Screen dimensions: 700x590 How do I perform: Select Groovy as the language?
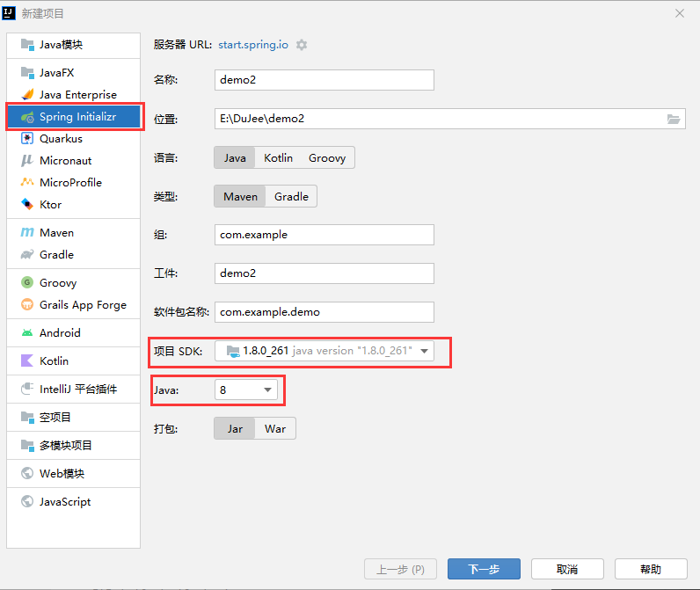[x=326, y=158]
